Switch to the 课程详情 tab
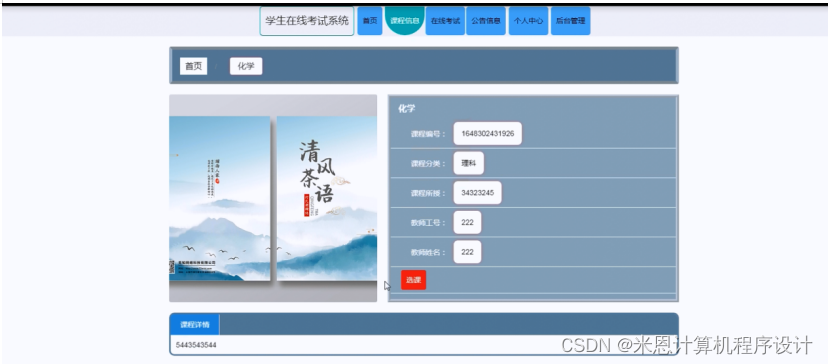The width and height of the screenshot is (828, 364). pos(195,324)
